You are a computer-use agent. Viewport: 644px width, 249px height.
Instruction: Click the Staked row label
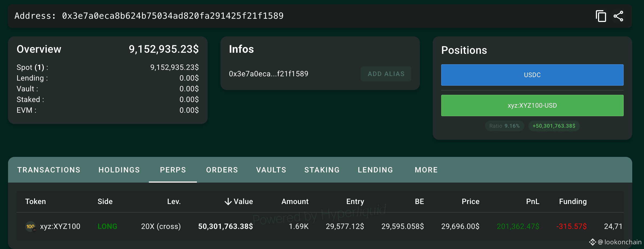[x=30, y=99]
